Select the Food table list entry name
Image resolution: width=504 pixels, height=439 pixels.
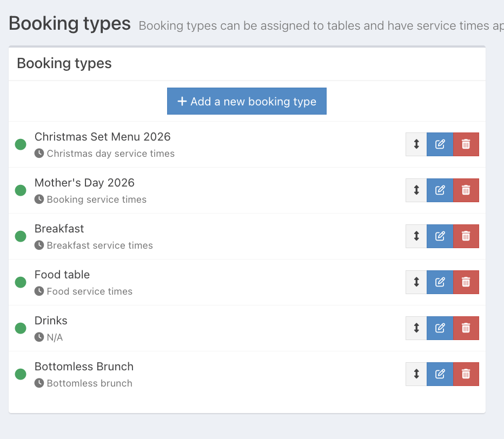point(62,275)
